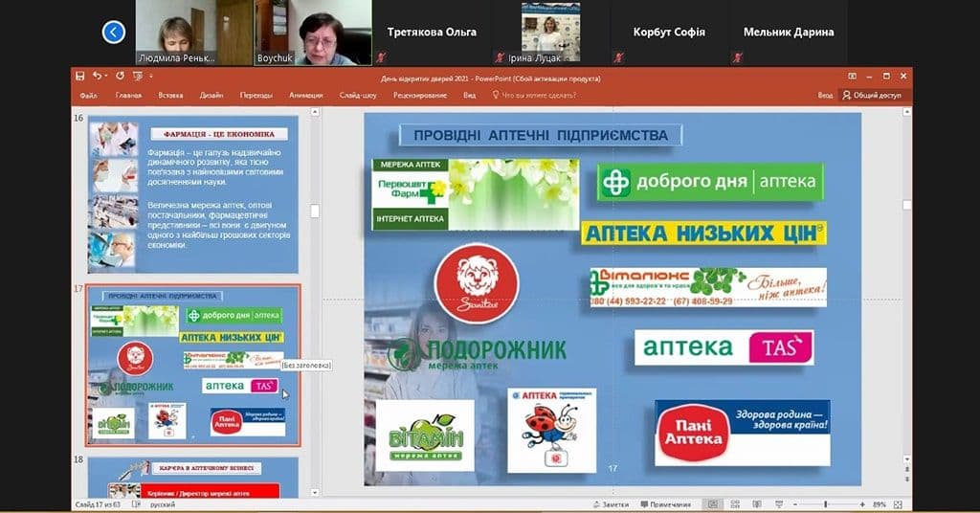This screenshot has height=513, width=980.
Task: Select the 'Доброго дня аптека' logo
Action: [x=710, y=182]
